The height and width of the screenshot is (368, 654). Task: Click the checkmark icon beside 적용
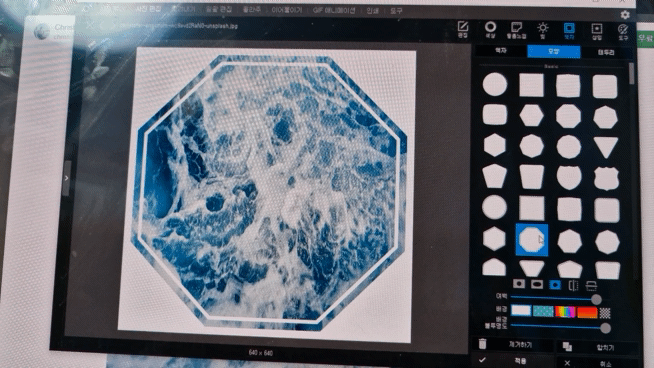(x=482, y=360)
